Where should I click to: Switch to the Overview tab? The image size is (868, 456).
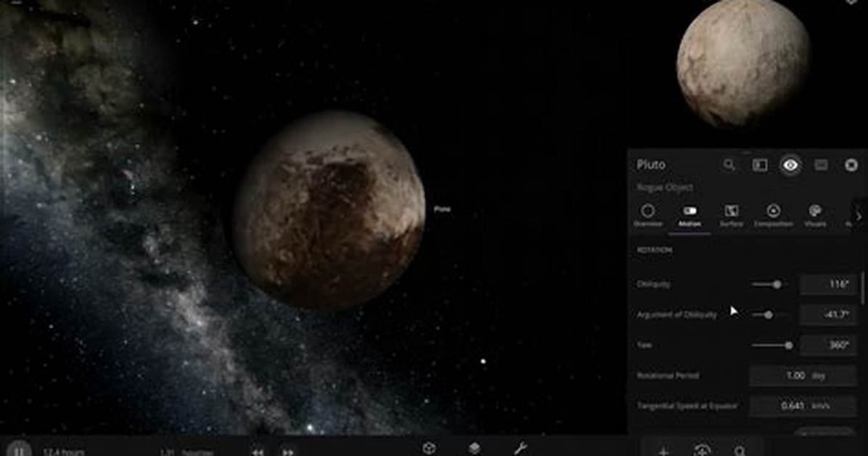click(x=647, y=215)
